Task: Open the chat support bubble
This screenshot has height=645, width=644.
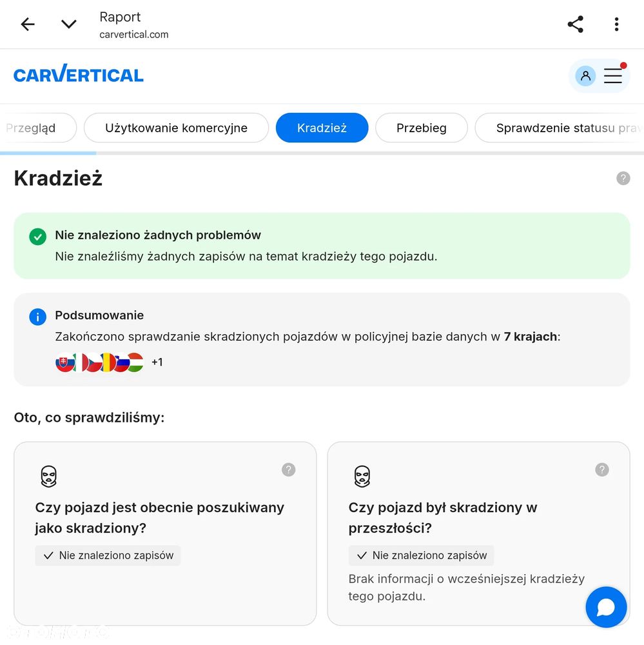Action: (606, 607)
